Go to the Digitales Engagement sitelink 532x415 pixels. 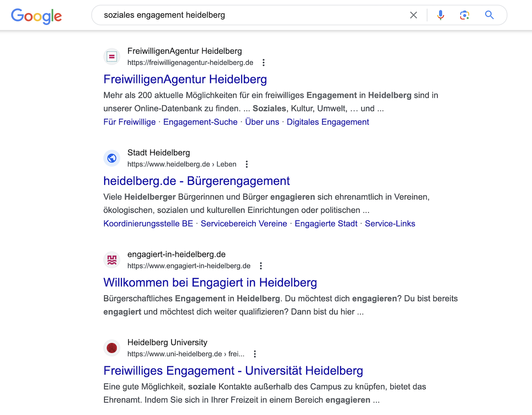(328, 122)
